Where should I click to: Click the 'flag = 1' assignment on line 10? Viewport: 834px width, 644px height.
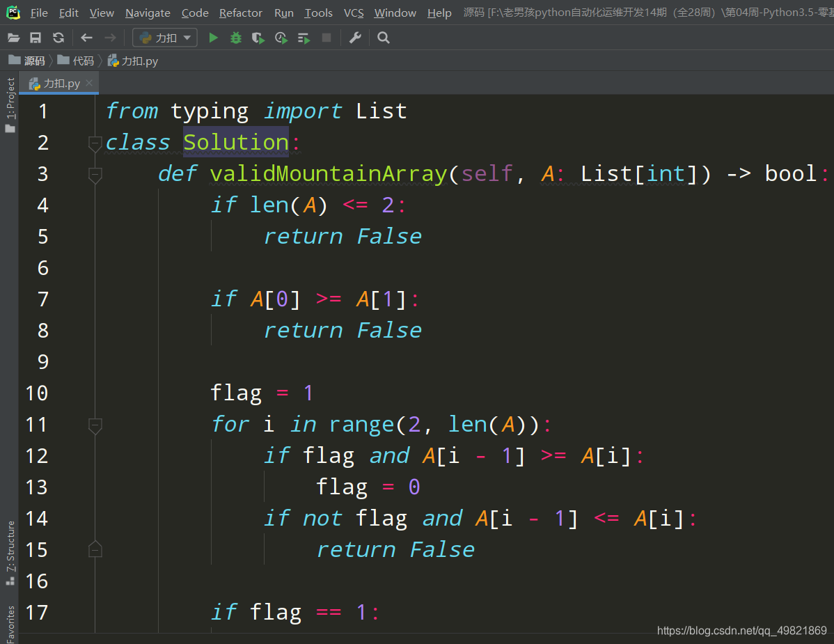[262, 393]
